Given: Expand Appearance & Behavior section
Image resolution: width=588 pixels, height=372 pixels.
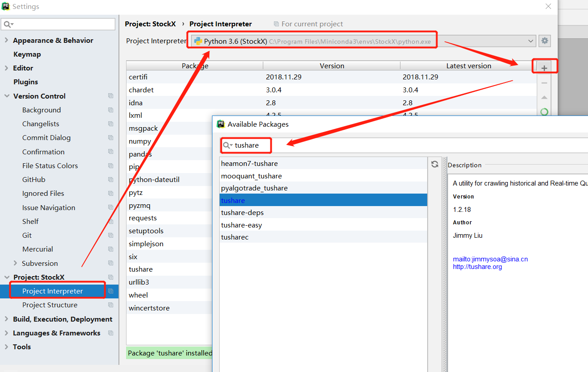Looking at the screenshot, I should (6, 40).
